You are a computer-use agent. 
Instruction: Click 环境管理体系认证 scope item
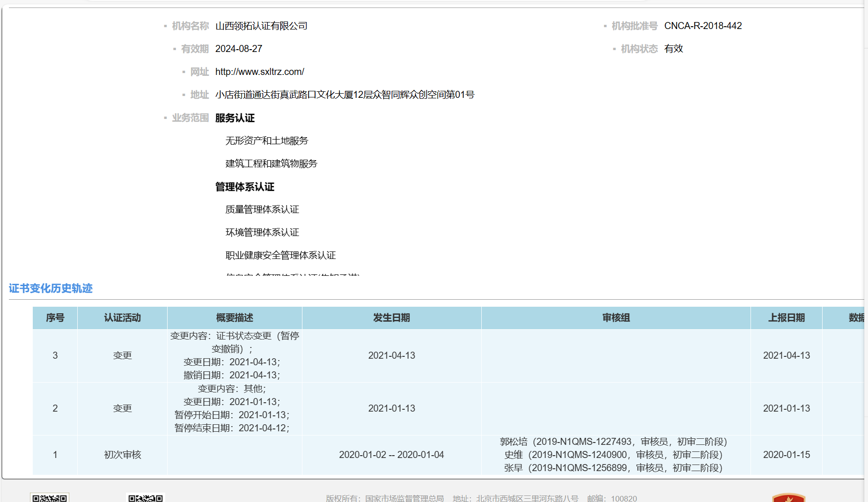coord(262,232)
